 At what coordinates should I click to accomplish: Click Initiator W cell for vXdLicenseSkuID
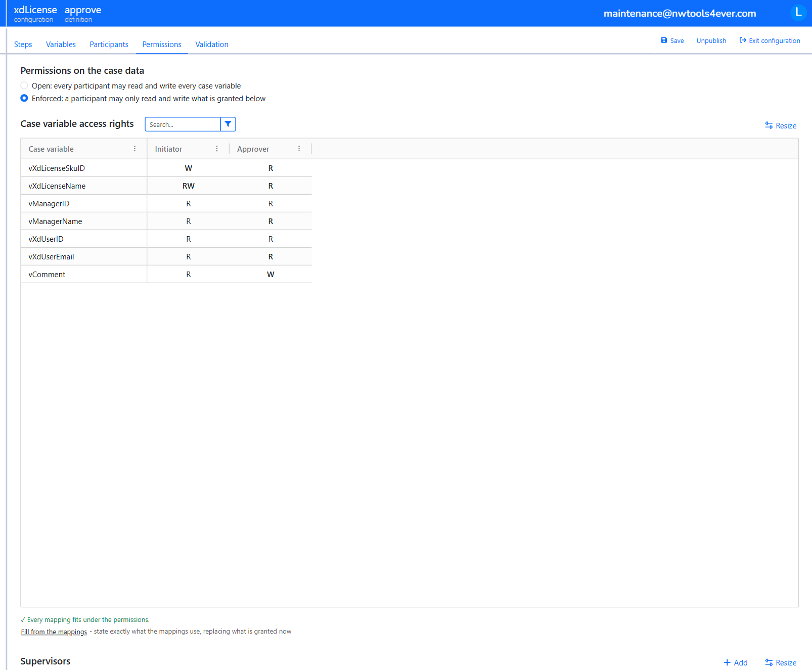coord(188,168)
